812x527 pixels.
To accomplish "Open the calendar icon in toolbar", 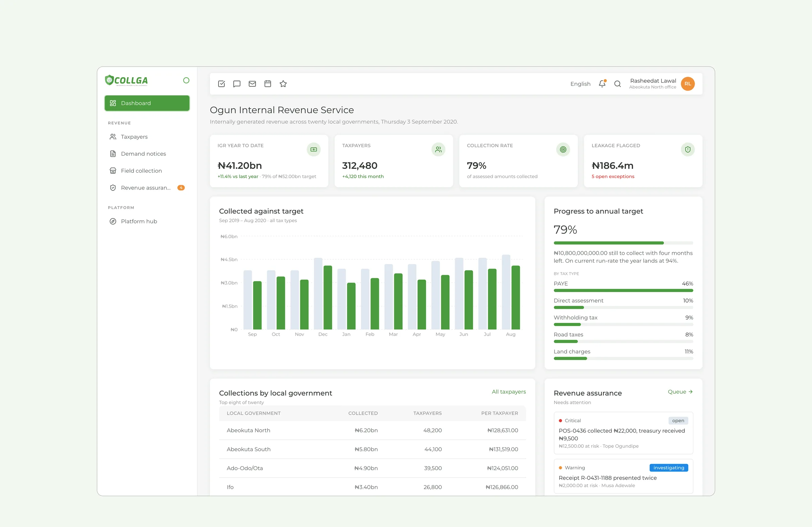I will pyautogui.click(x=268, y=84).
